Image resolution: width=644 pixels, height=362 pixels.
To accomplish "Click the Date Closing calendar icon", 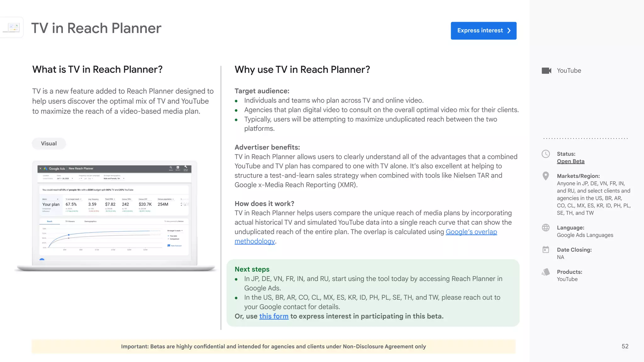I will (x=546, y=250).
